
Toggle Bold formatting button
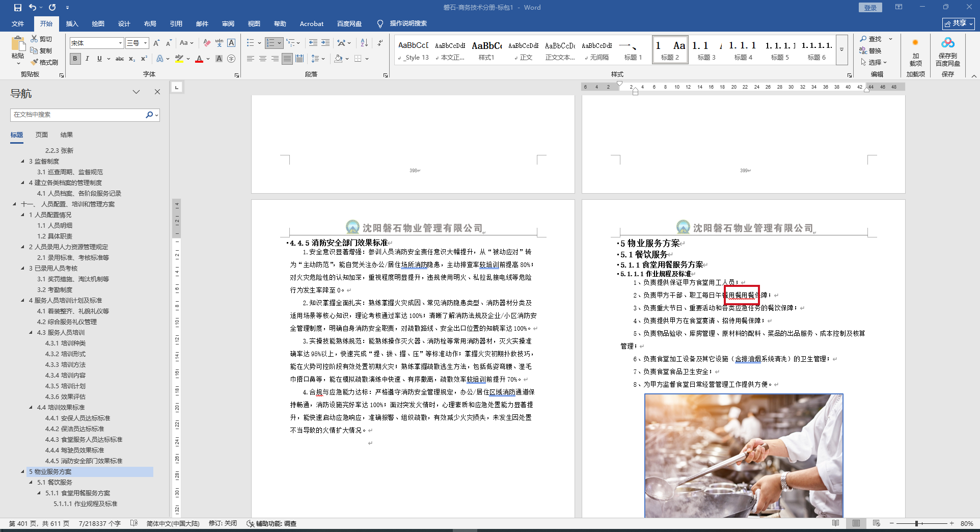coord(75,59)
